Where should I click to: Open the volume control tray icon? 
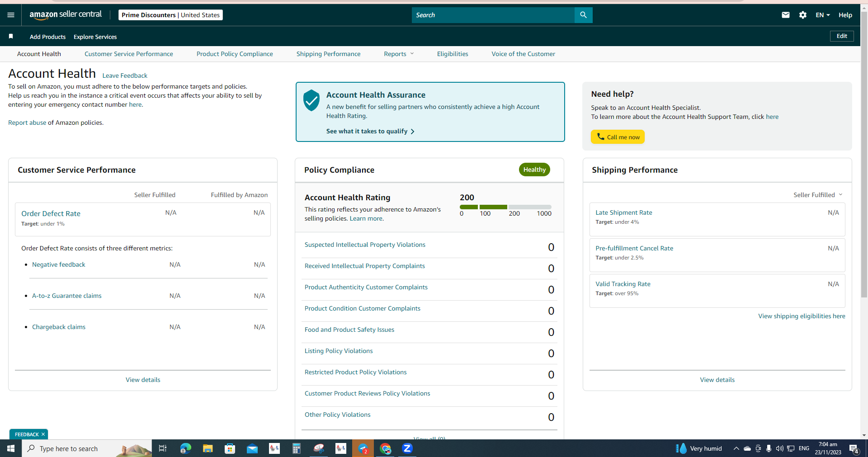click(x=779, y=448)
